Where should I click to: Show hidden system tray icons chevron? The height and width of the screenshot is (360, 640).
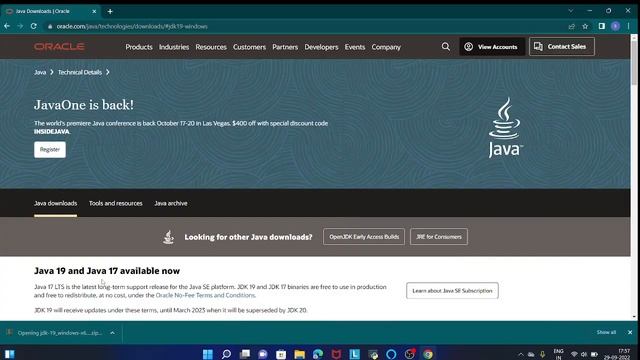click(x=520, y=354)
